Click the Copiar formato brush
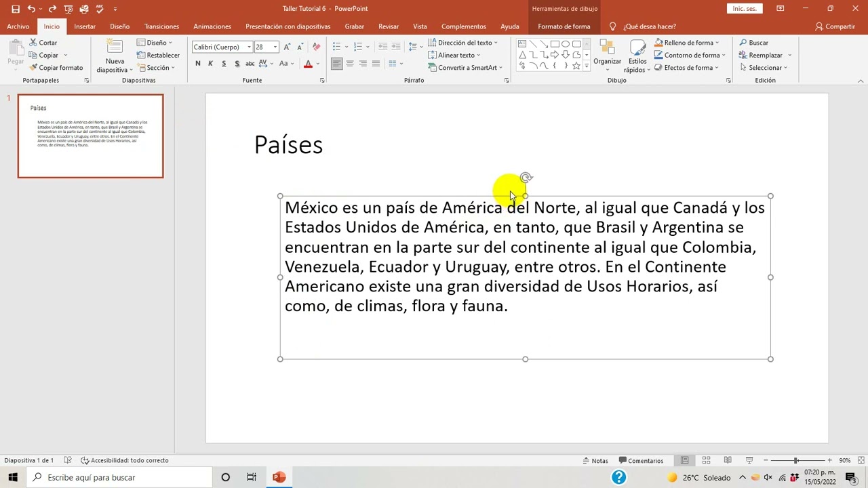Viewport: 868px width, 488px height. pos(56,68)
